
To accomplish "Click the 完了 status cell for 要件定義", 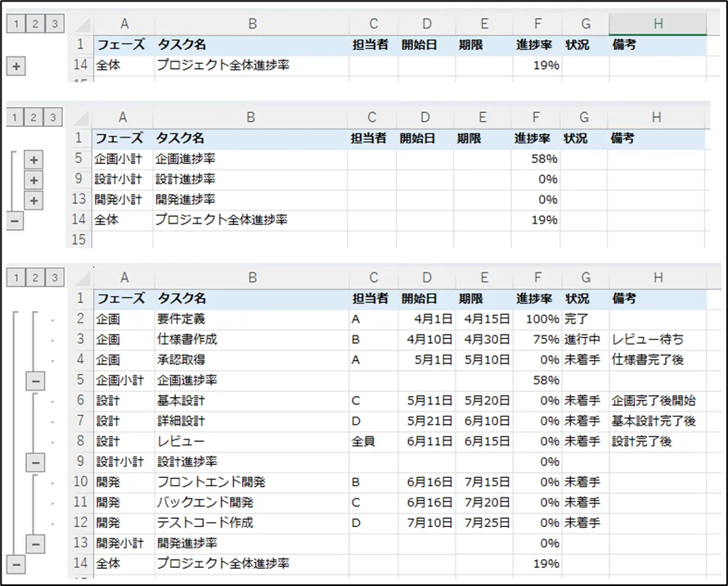I will pyautogui.click(x=585, y=318).
